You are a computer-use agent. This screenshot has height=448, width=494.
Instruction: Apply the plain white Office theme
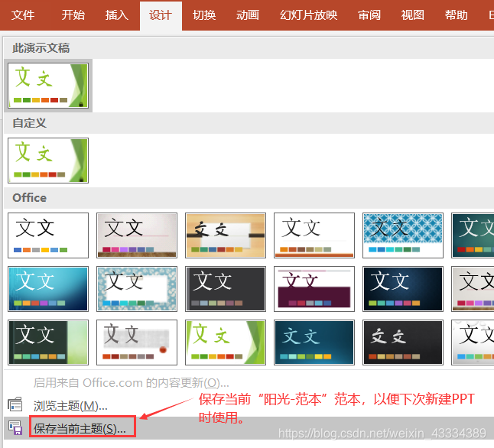pyautogui.click(x=48, y=235)
